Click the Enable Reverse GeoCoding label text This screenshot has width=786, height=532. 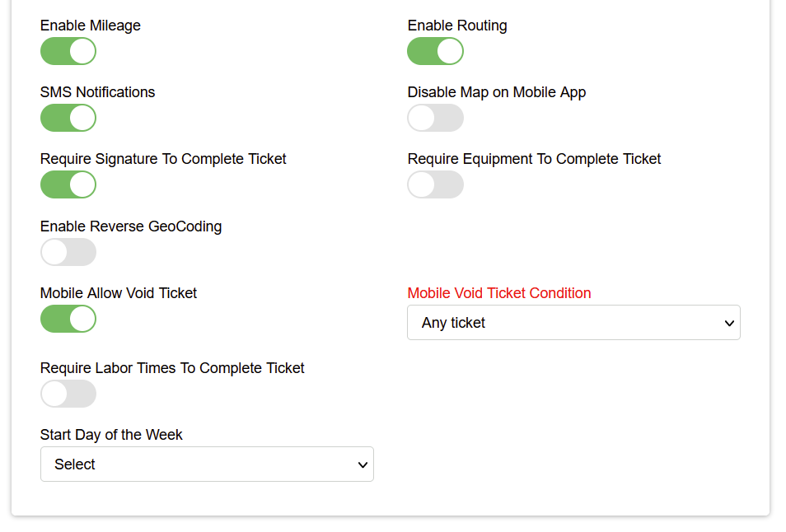tap(131, 226)
